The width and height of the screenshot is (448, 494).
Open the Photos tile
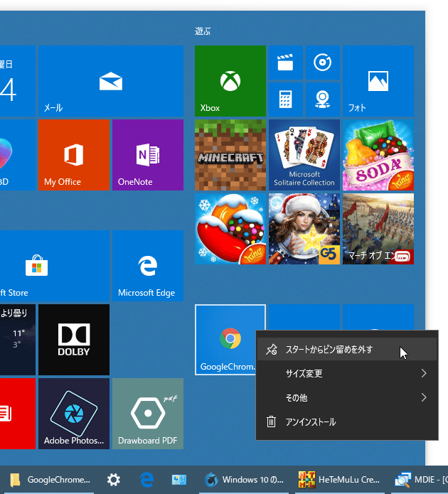[378, 81]
